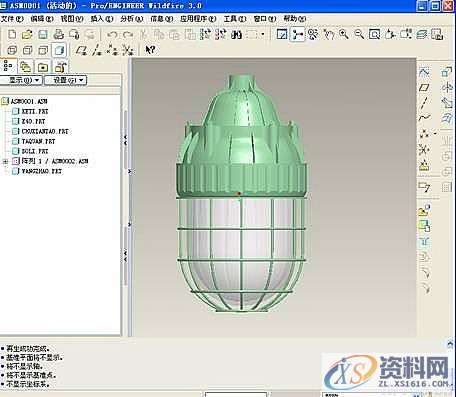
Task: Create a component in assembly mode
Action: [x=424, y=226]
